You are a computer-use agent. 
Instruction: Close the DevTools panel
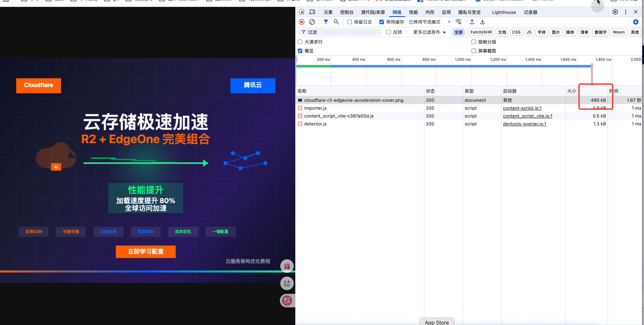[x=636, y=12]
